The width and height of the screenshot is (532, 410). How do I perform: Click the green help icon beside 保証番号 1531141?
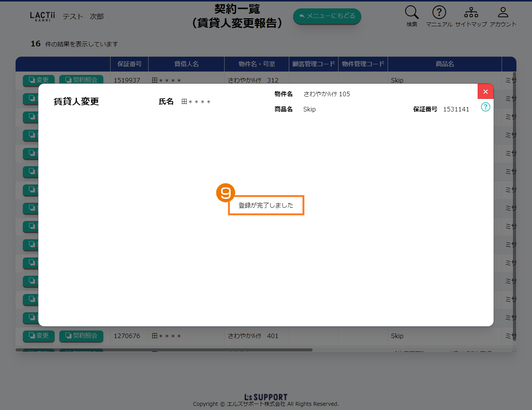[x=485, y=107]
